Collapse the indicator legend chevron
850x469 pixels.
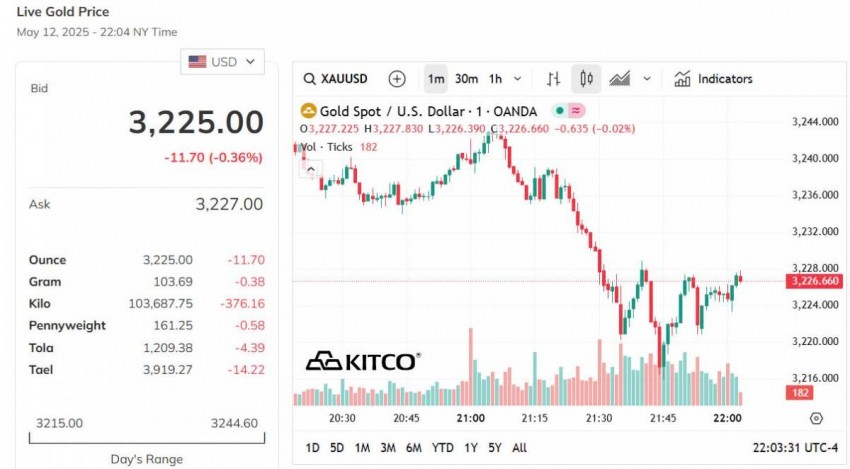pos(310,169)
